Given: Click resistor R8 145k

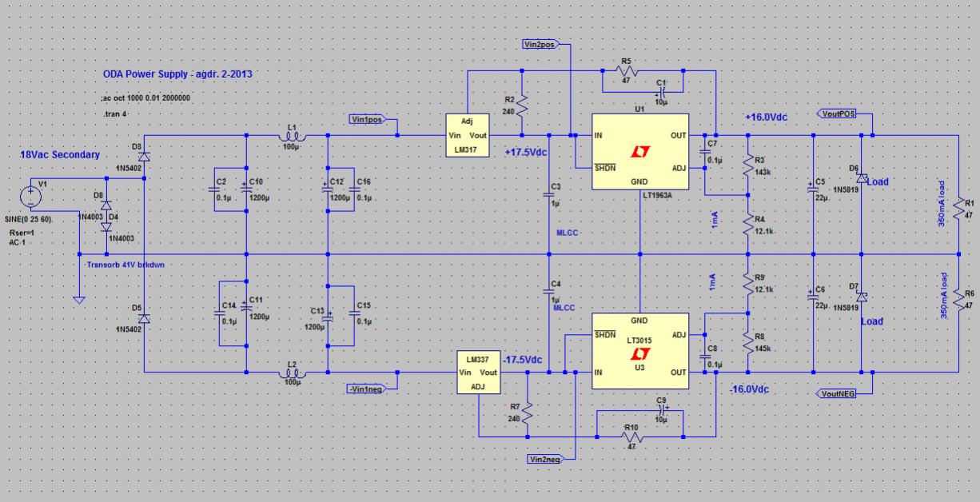Looking at the screenshot, I should [x=747, y=345].
